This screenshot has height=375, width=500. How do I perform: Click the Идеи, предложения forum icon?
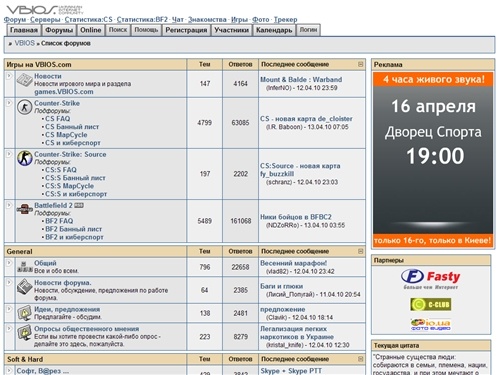[24, 313]
